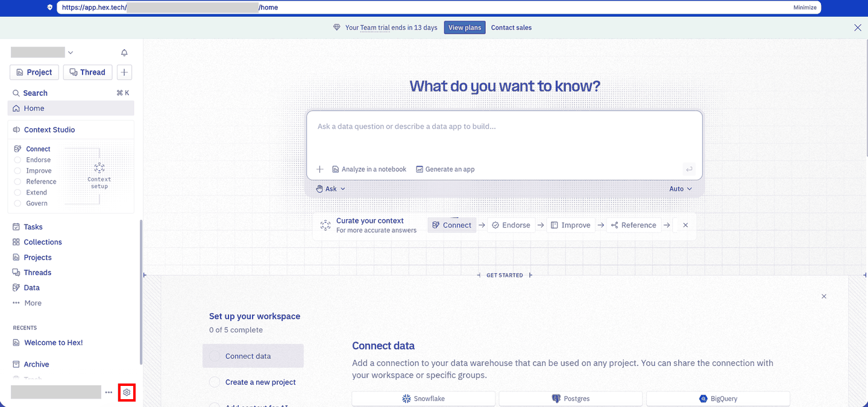Click the plus attachment icon in prompt box

320,169
